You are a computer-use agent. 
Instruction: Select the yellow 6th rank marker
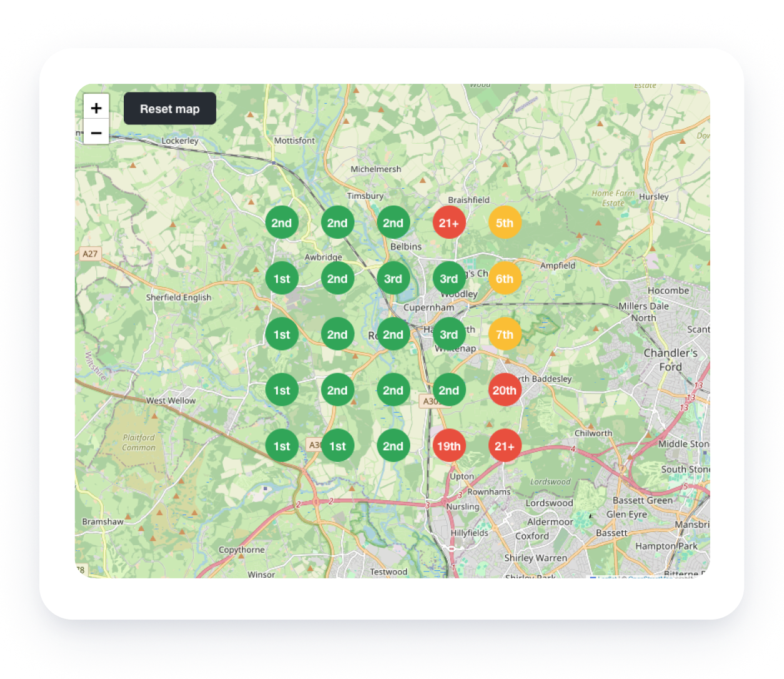coord(505,279)
